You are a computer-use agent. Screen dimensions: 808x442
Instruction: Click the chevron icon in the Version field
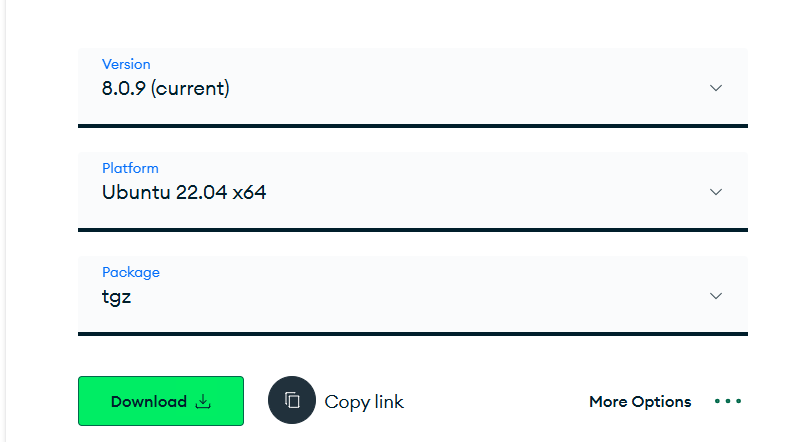[x=716, y=88]
